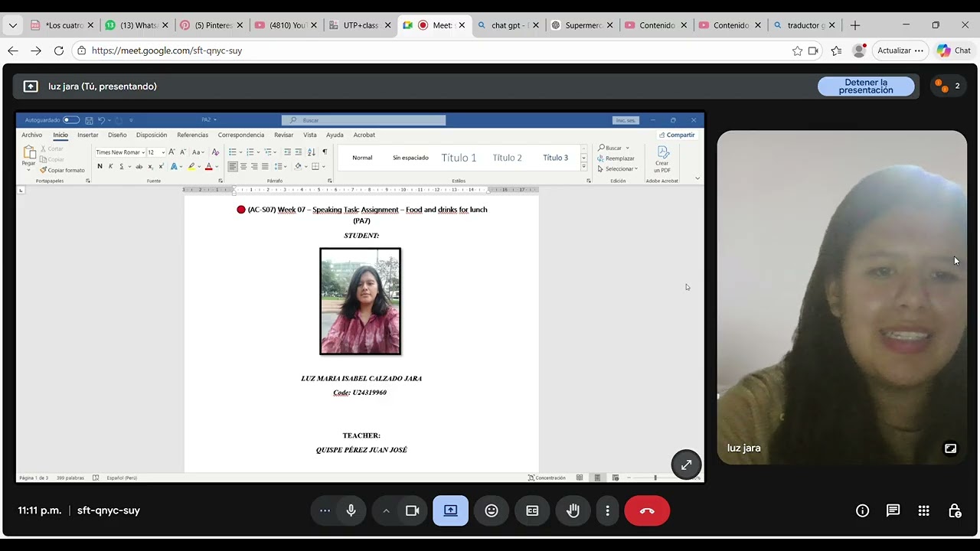980x551 pixels.
Task: Raise hand in Meet
Action: tap(573, 510)
